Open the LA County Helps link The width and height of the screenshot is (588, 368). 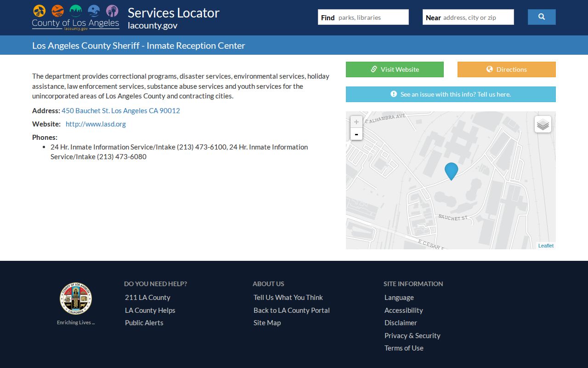click(150, 310)
